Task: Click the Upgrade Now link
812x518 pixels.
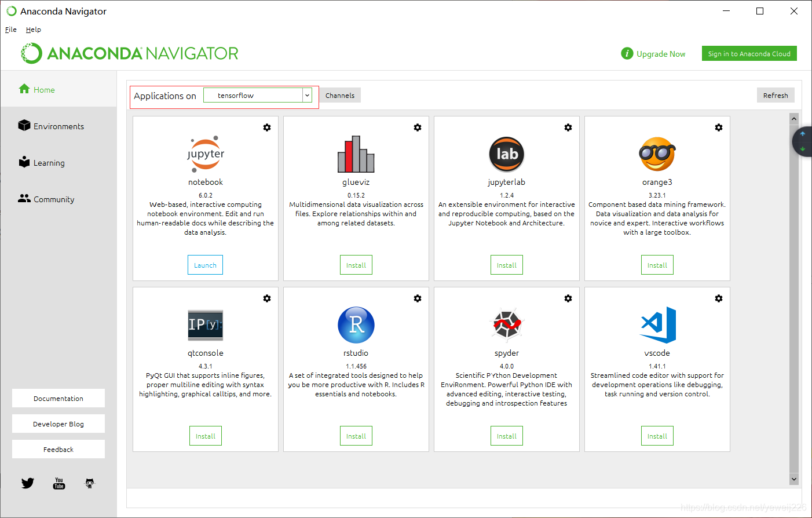Action: point(661,54)
